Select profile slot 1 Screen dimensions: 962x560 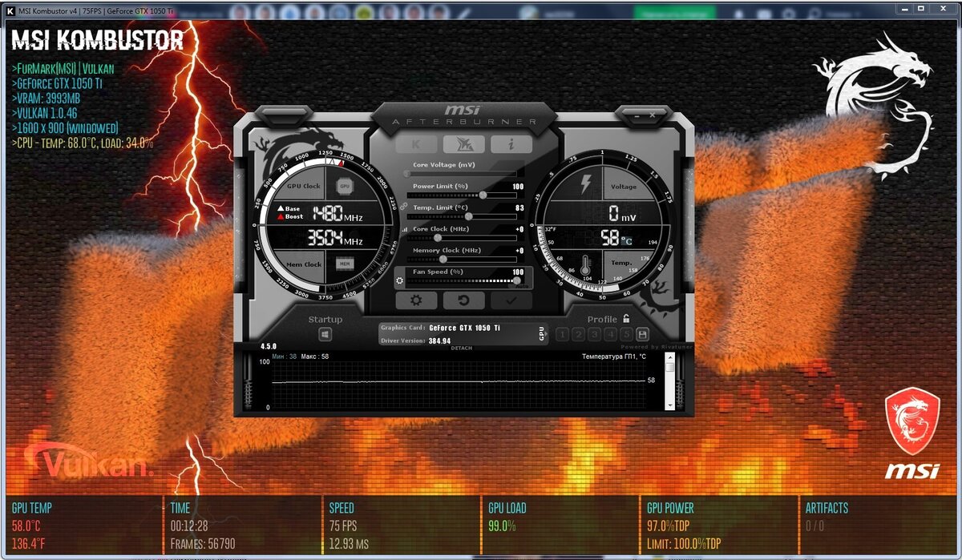(562, 334)
